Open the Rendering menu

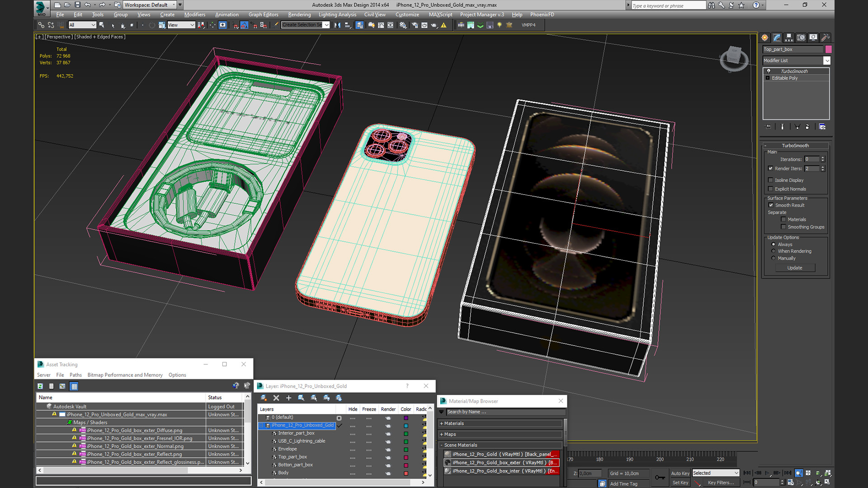[299, 14]
